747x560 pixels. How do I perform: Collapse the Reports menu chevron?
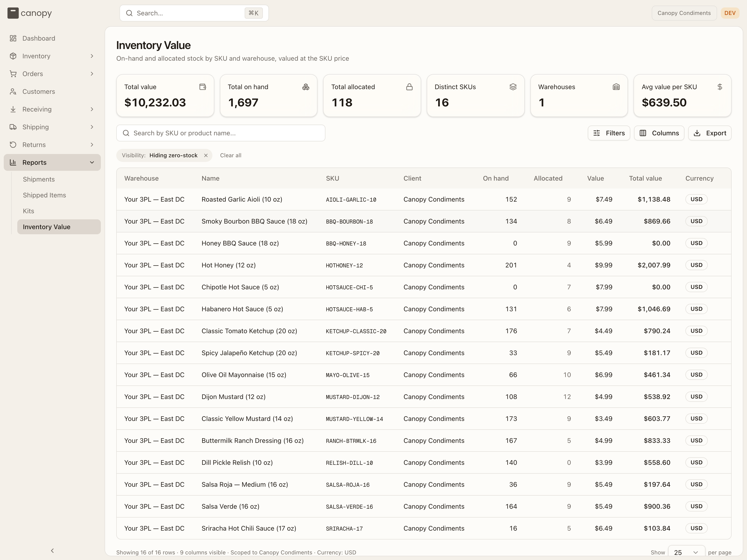92,162
